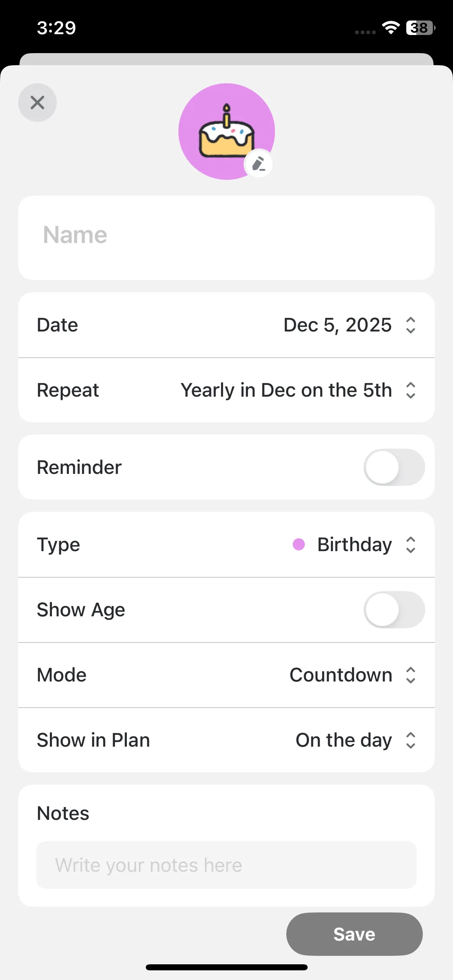Tap the up-down chevron beside Date
The height and width of the screenshot is (980, 453).
(x=410, y=325)
